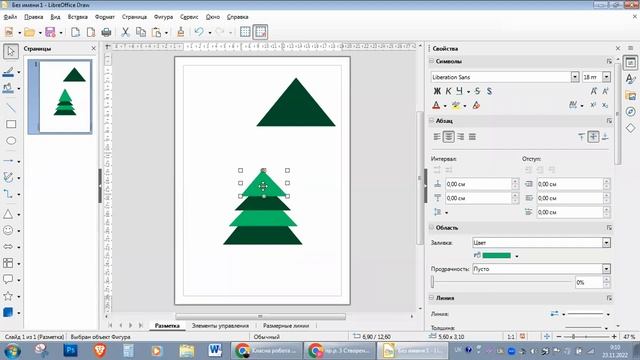
Task: Open the Прозрачность dropdown
Action: pos(606,269)
